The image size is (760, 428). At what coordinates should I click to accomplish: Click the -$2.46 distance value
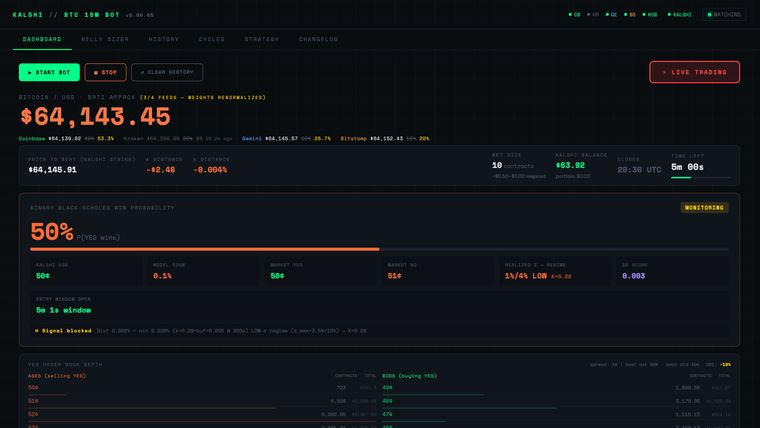160,170
